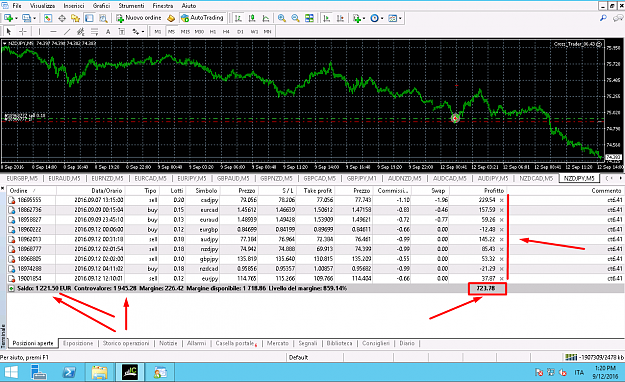Select the Fibonacci retracement tool

click(94, 32)
